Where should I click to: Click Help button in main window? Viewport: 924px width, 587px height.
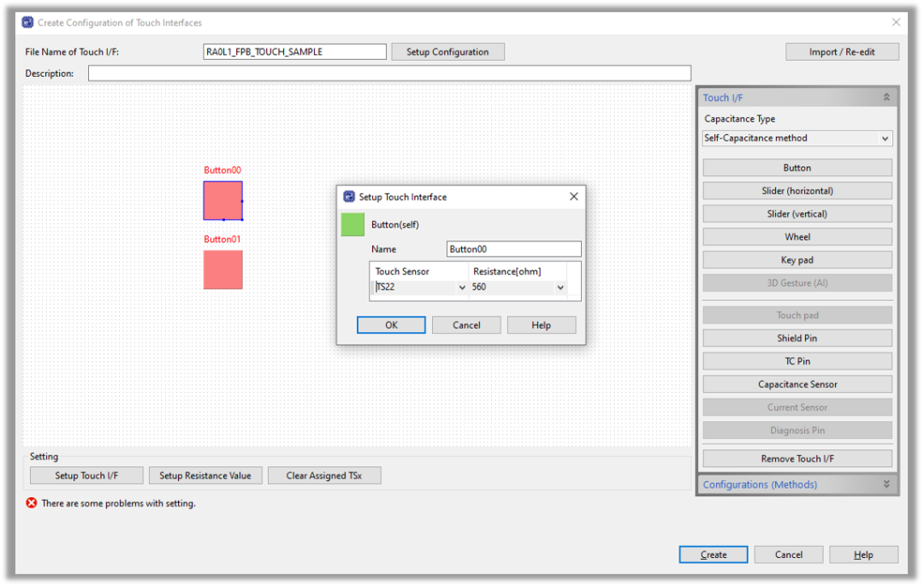[x=863, y=554]
